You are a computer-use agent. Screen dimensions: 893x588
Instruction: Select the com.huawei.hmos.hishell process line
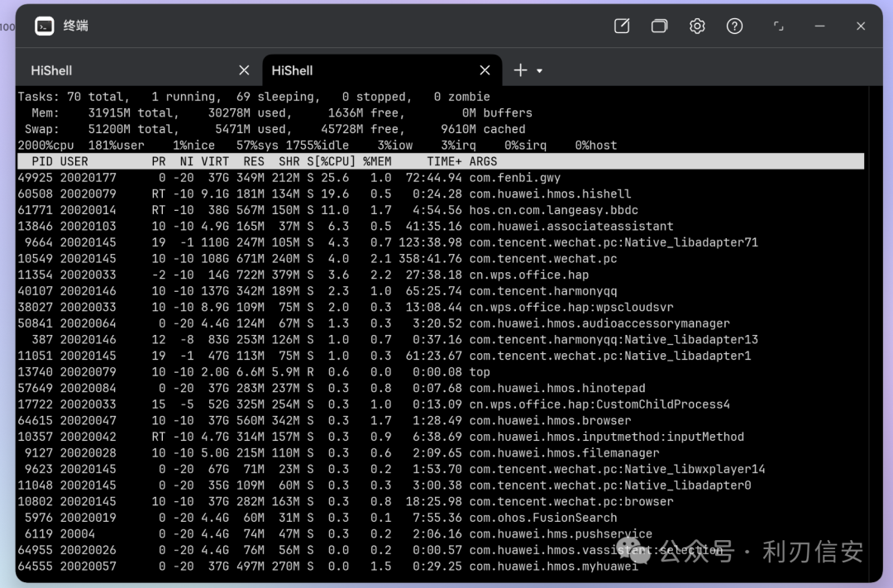(441, 194)
